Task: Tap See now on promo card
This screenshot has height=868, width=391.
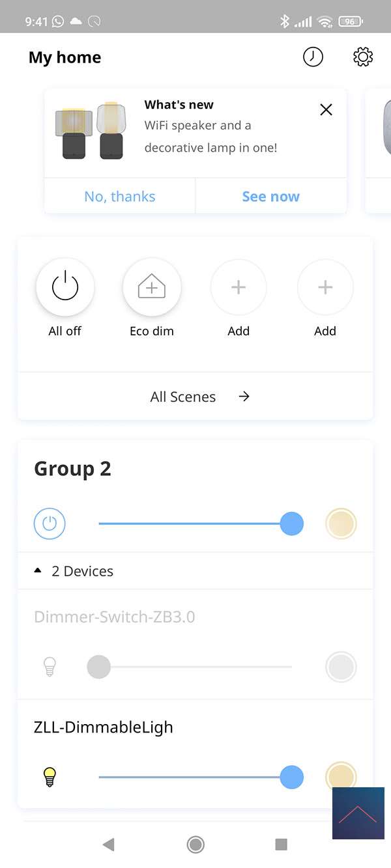Action: pos(270,197)
